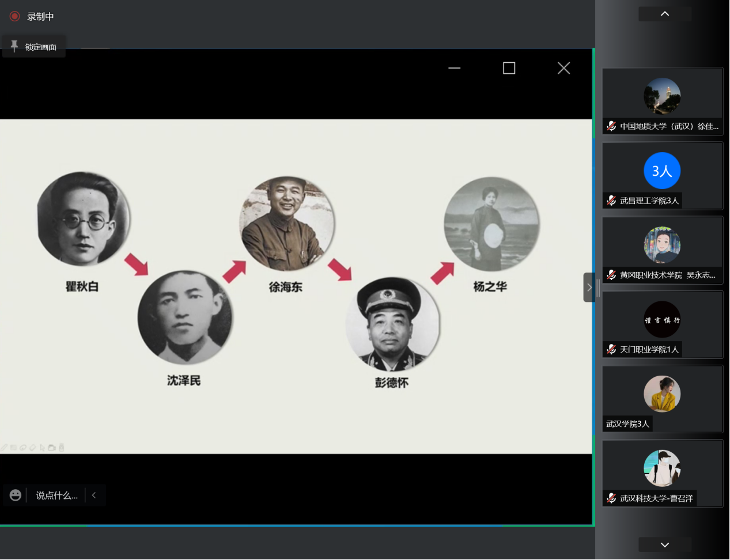
Task: Select the pen tool in slide toolbar
Action: pos(5,447)
